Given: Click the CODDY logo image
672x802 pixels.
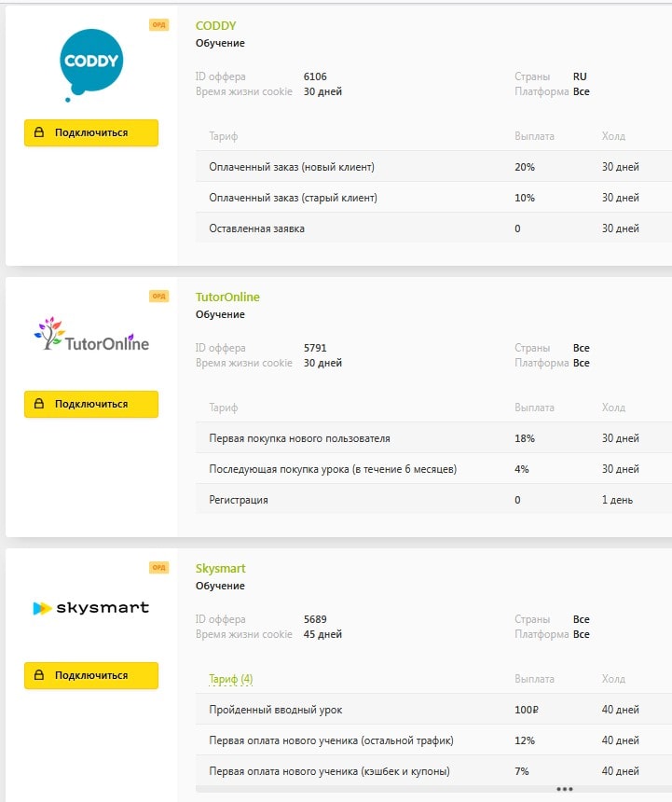Looking at the screenshot, I should pos(91,65).
